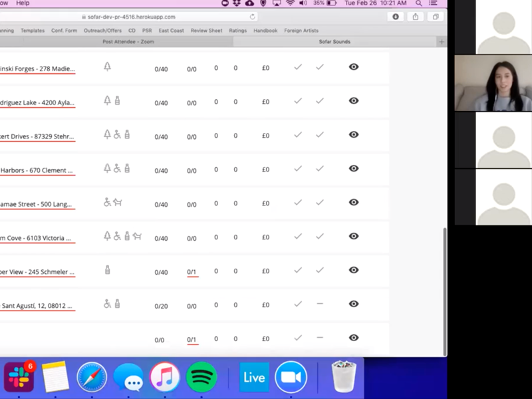Toggle eye icon for Cove - 6103 Victoria row

tap(354, 236)
